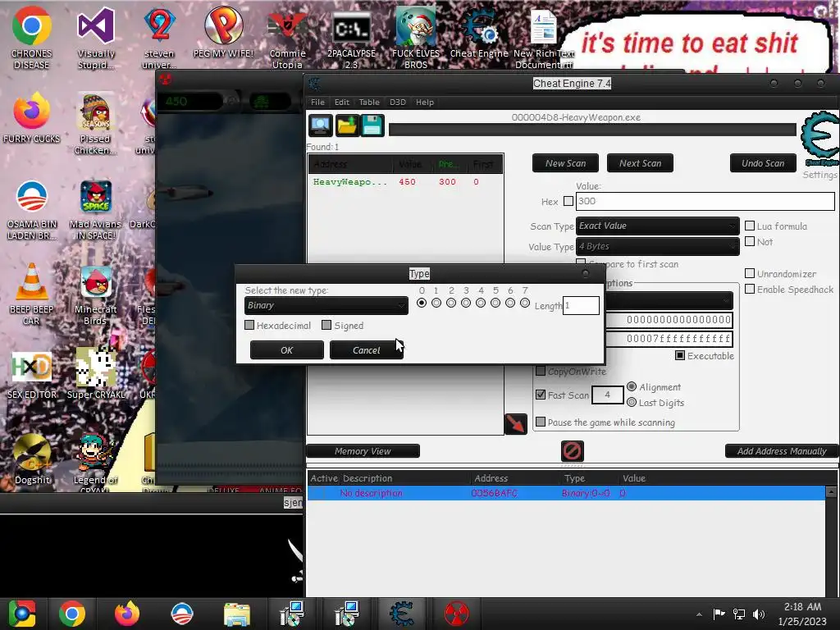The width and height of the screenshot is (840, 630).
Task: Click the Cheat Engine logo settings icon
Action: point(819,139)
